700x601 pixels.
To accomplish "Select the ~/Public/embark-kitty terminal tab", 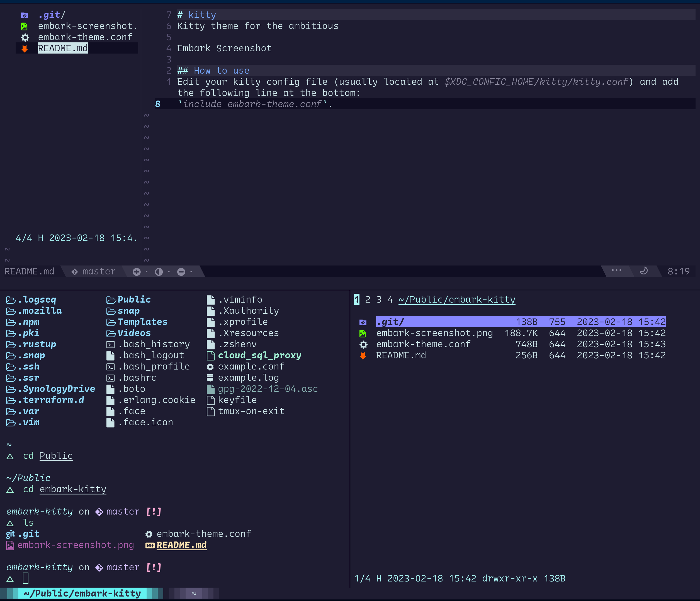I will tap(82, 593).
